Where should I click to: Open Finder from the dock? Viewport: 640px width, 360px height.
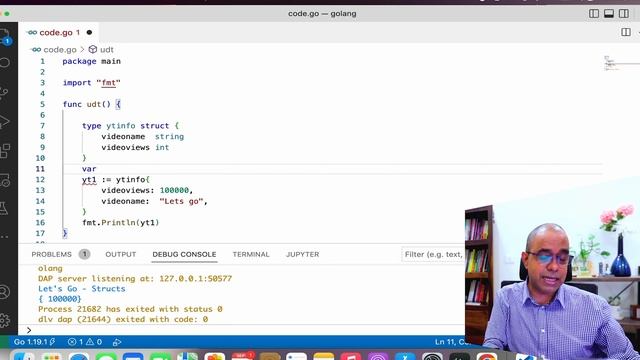[24, 356]
